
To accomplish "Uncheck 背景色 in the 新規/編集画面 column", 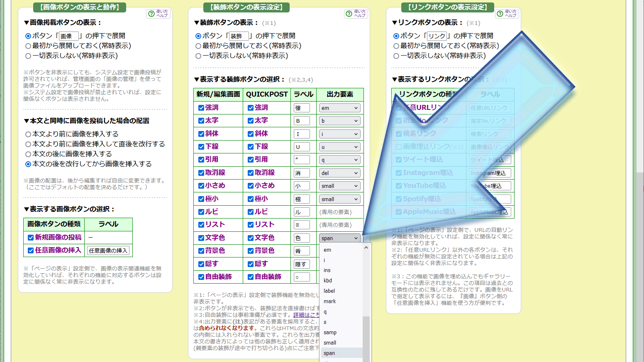I will tap(201, 251).
